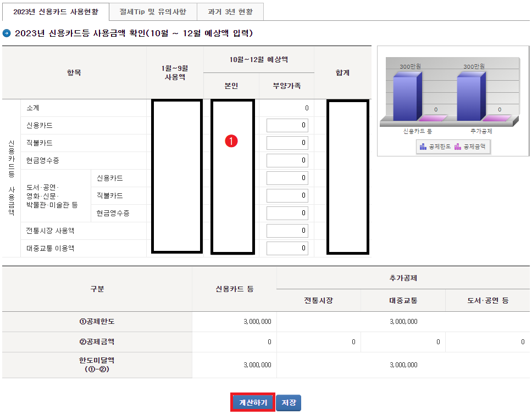Click the 소계 부양가족 value 0

307,108
